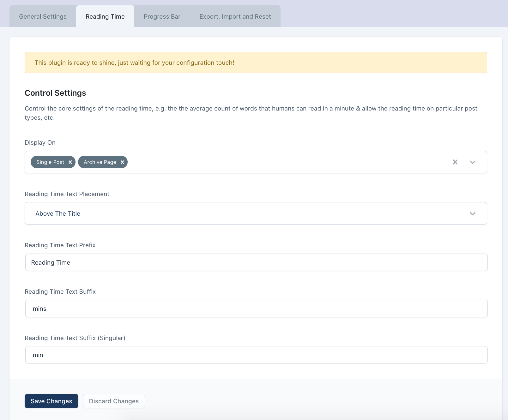Click Reading Time Text Prefix label
Screen dimensions: 508x420
click(x=60, y=245)
